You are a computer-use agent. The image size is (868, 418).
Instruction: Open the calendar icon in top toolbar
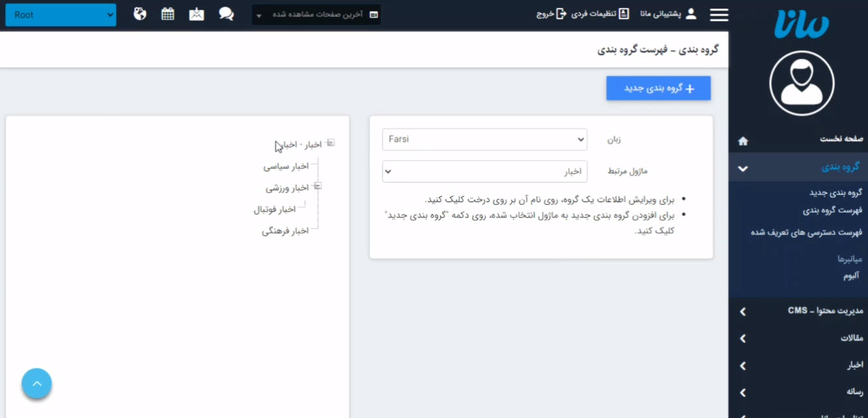click(x=168, y=13)
